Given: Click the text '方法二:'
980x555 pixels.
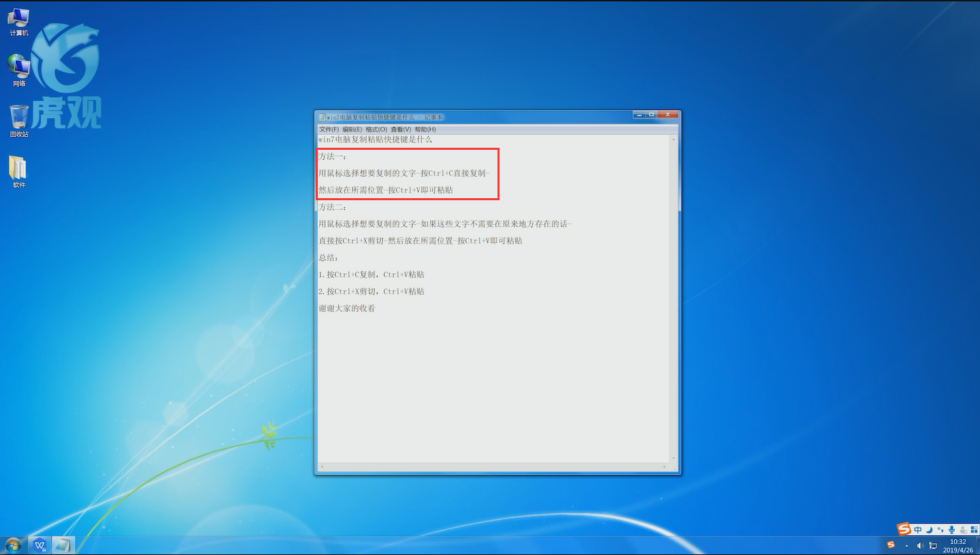Looking at the screenshot, I should pyautogui.click(x=332, y=207).
